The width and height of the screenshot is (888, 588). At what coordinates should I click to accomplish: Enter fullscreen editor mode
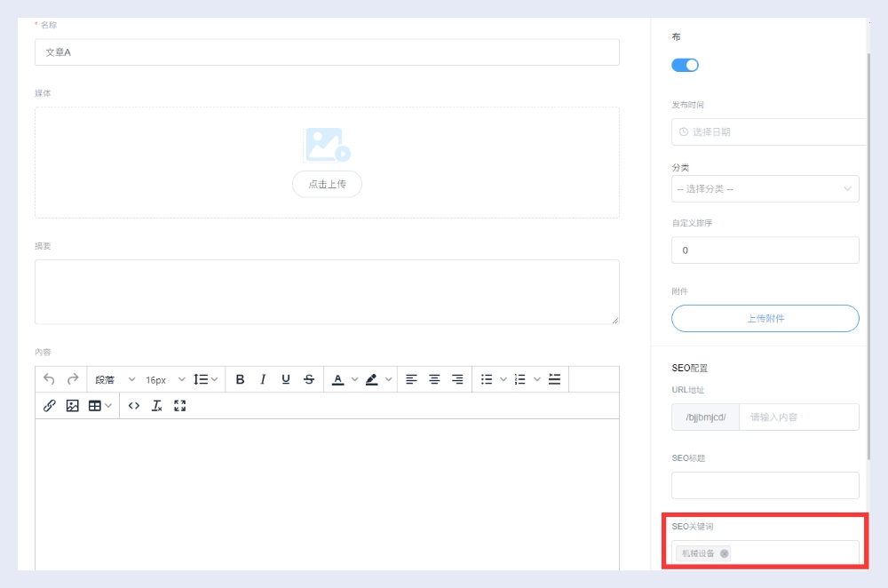180,406
